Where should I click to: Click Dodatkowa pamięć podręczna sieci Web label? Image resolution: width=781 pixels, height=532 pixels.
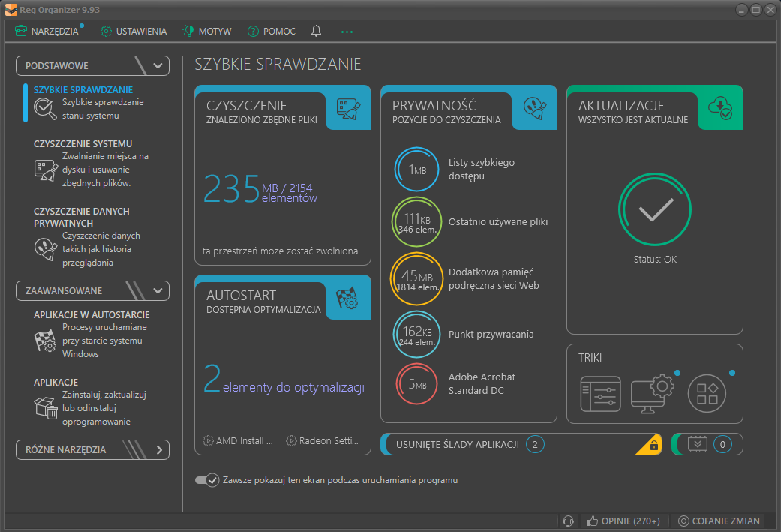tap(494, 279)
